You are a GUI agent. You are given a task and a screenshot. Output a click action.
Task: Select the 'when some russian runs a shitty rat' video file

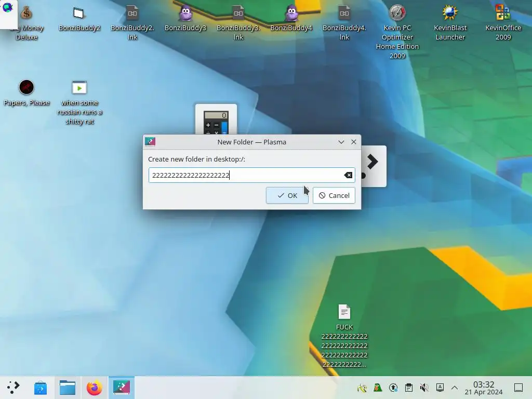coord(79,103)
